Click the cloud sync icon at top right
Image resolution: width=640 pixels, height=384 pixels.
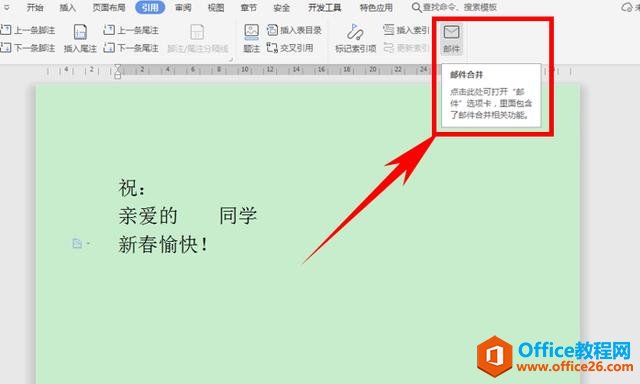tap(627, 7)
